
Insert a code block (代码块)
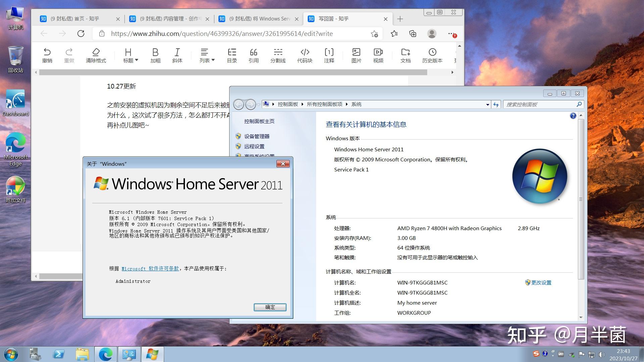(305, 55)
